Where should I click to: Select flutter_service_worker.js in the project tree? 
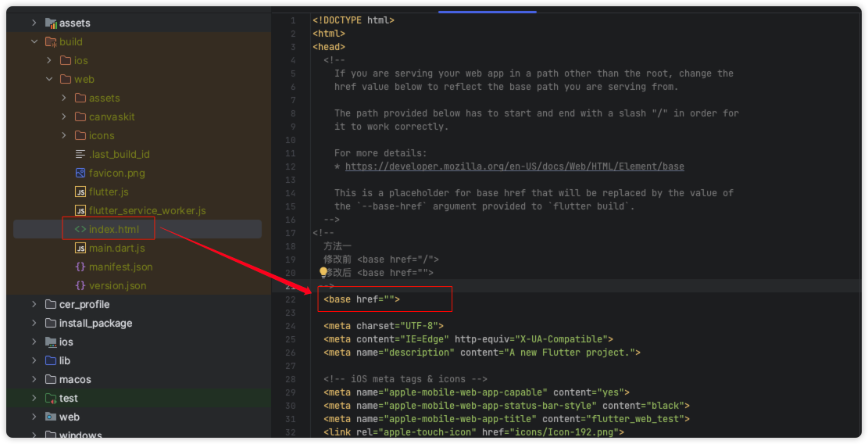(147, 210)
